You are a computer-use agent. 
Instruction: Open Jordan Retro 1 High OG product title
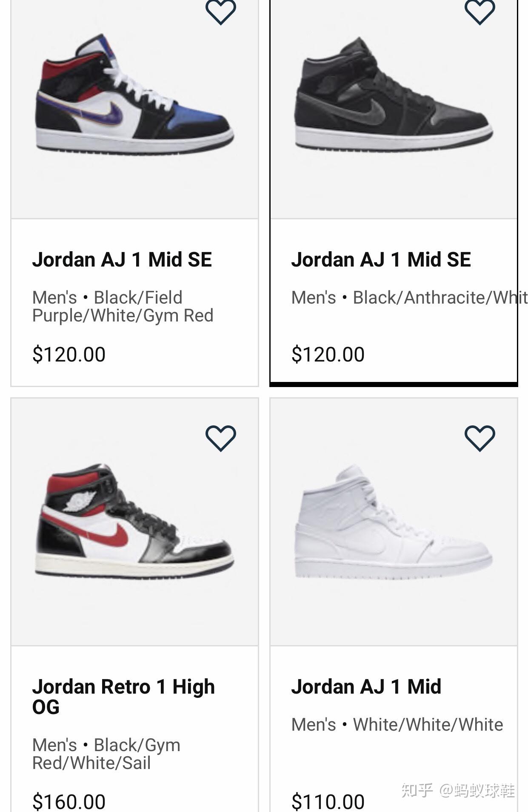click(x=123, y=696)
